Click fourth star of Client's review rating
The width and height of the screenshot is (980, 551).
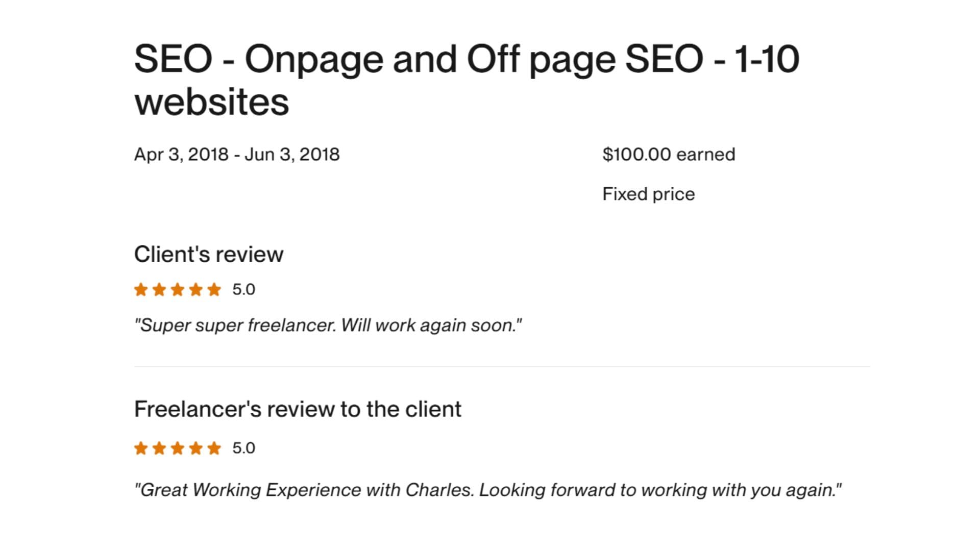tap(196, 290)
